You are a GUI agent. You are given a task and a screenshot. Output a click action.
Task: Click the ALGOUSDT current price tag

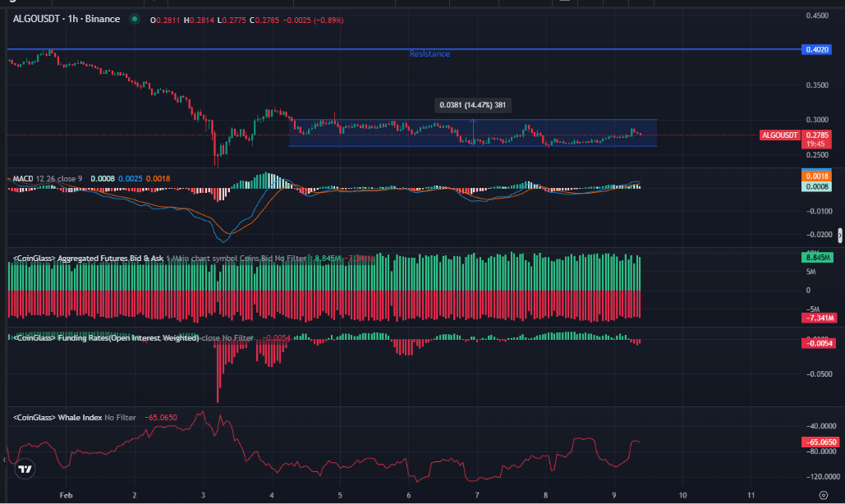[x=778, y=135]
